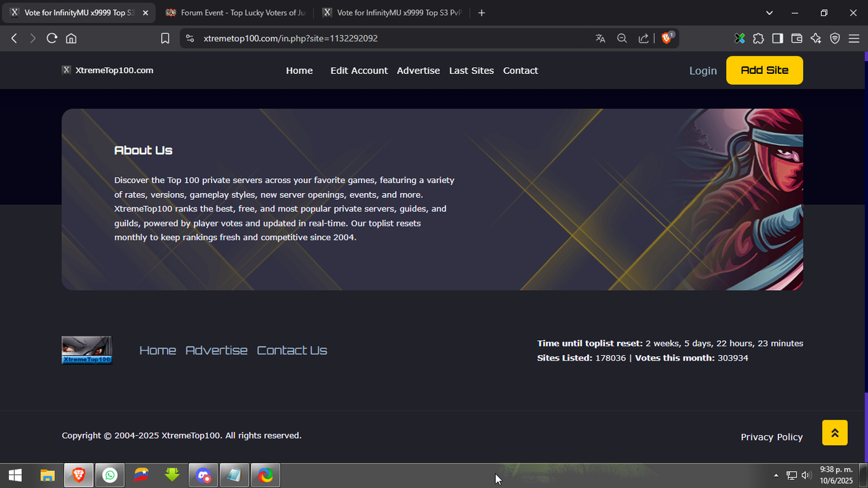The width and height of the screenshot is (868, 488).
Task: Bookmark this page with the bookmark icon
Action: point(165,39)
